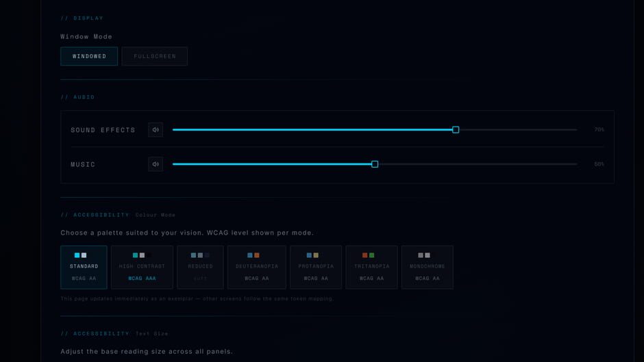
Task: Click 'Adjust the base reading size' text
Action: coord(147,351)
